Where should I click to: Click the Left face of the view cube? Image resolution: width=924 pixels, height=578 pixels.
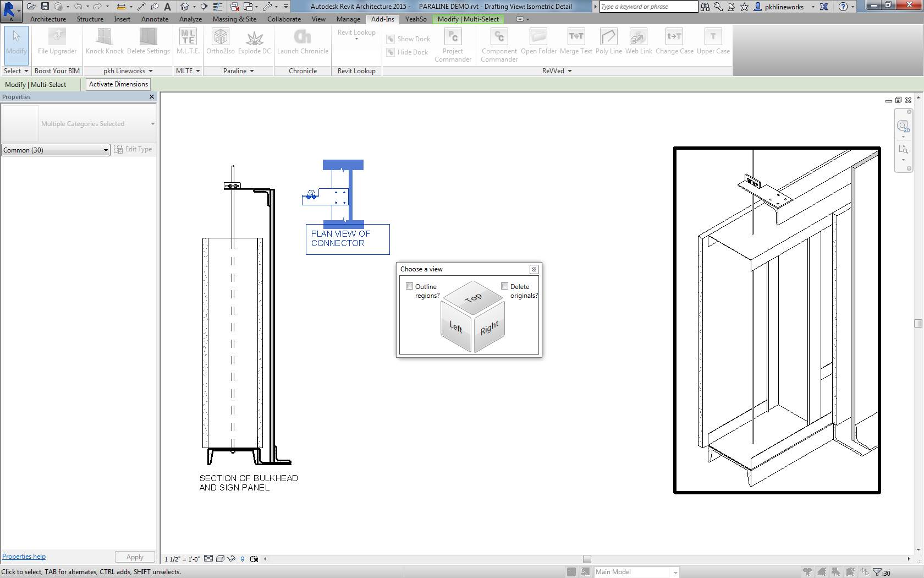456,327
